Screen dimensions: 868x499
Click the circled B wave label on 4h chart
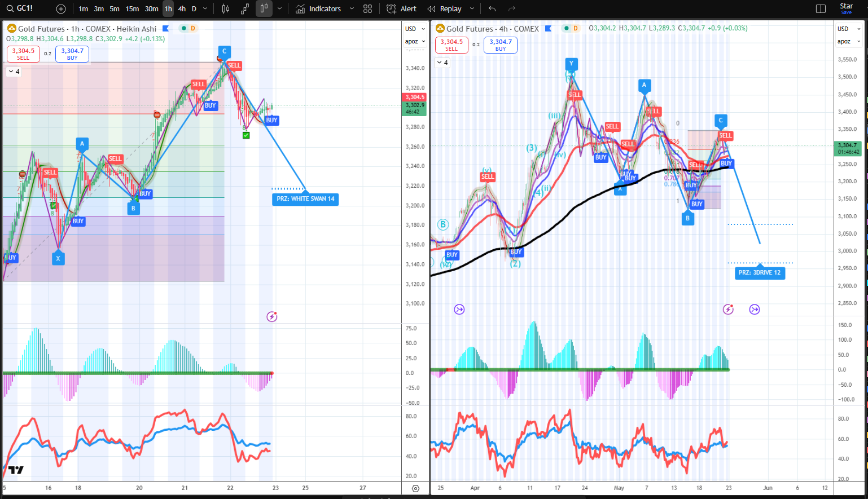click(x=443, y=224)
